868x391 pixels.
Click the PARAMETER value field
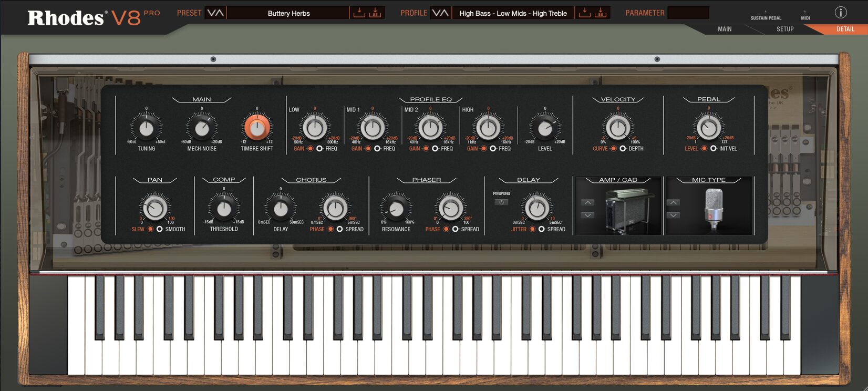pos(688,13)
